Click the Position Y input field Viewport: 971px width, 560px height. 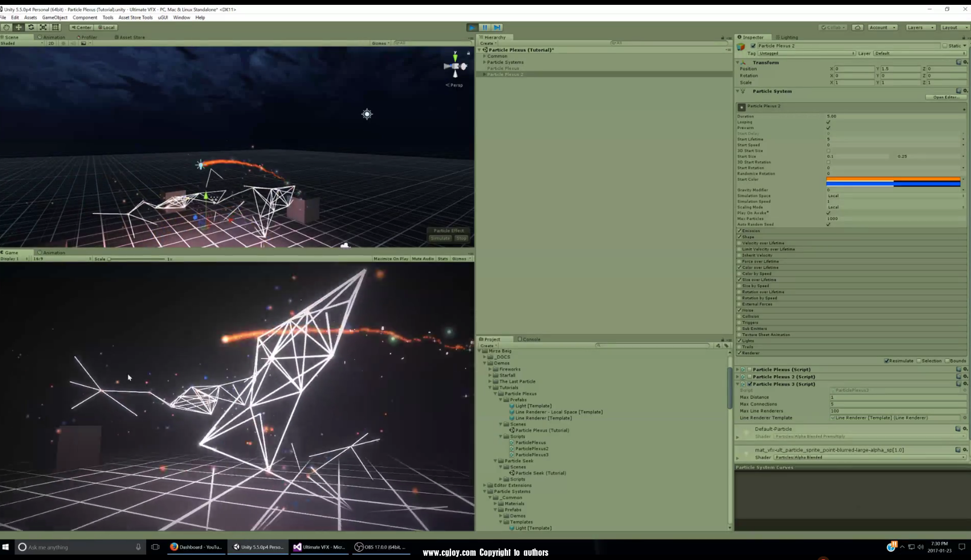[900, 69]
